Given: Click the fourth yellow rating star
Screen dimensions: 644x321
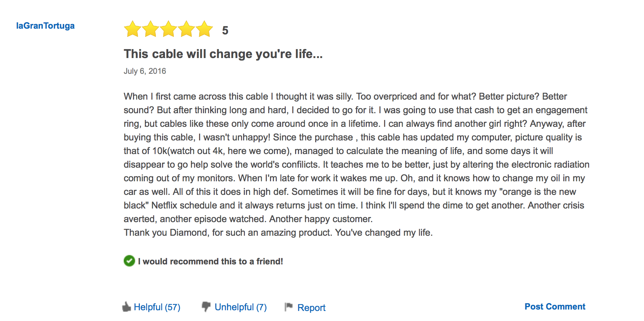Looking at the screenshot, I should [186, 29].
